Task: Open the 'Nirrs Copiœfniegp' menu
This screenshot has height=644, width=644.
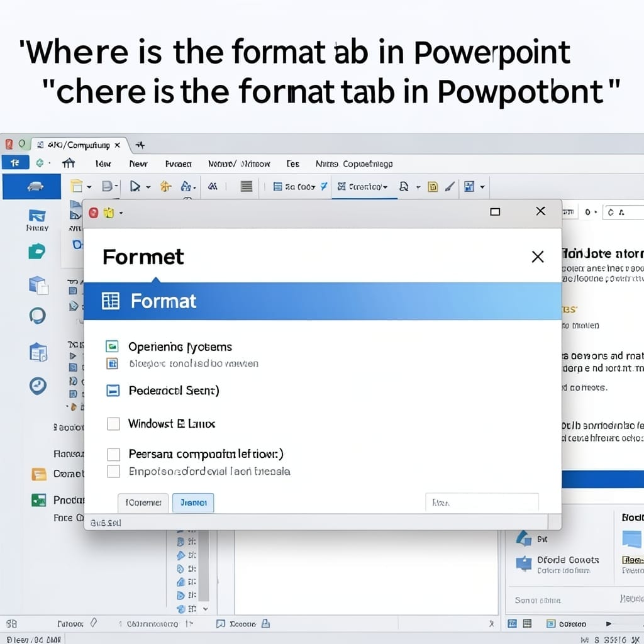Action: pyautogui.click(x=354, y=164)
